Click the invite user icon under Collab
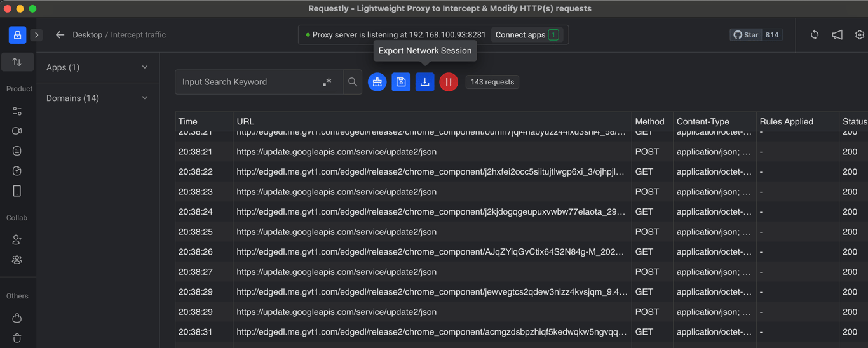The height and width of the screenshot is (348, 868). point(17,239)
